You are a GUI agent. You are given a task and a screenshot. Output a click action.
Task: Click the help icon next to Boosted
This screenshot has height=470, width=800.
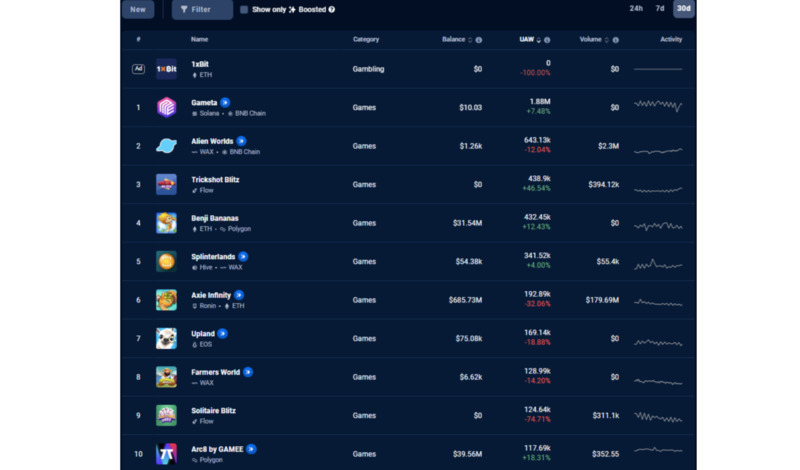tap(332, 9)
